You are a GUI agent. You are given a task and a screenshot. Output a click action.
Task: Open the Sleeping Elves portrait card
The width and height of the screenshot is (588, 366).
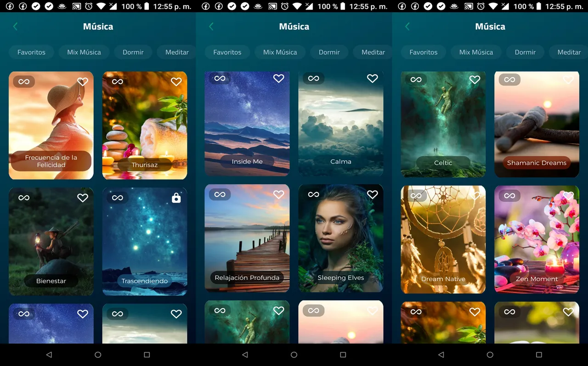pos(341,238)
